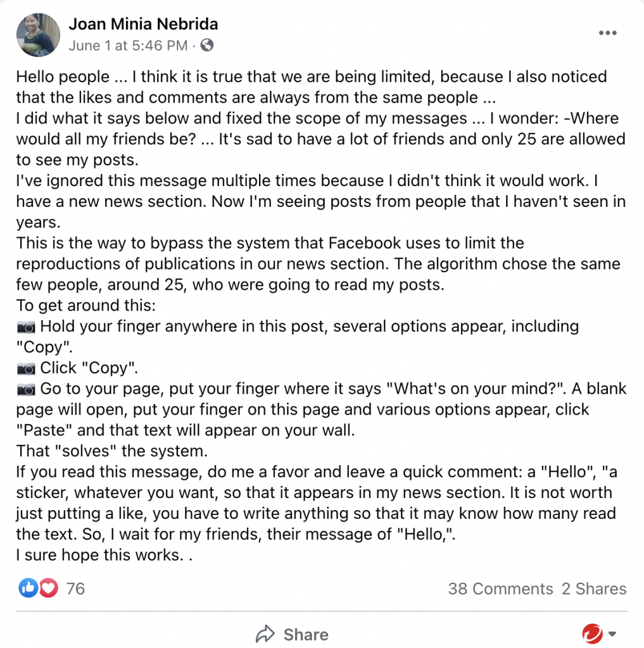Click the curved Share arrow icon

tap(265, 634)
